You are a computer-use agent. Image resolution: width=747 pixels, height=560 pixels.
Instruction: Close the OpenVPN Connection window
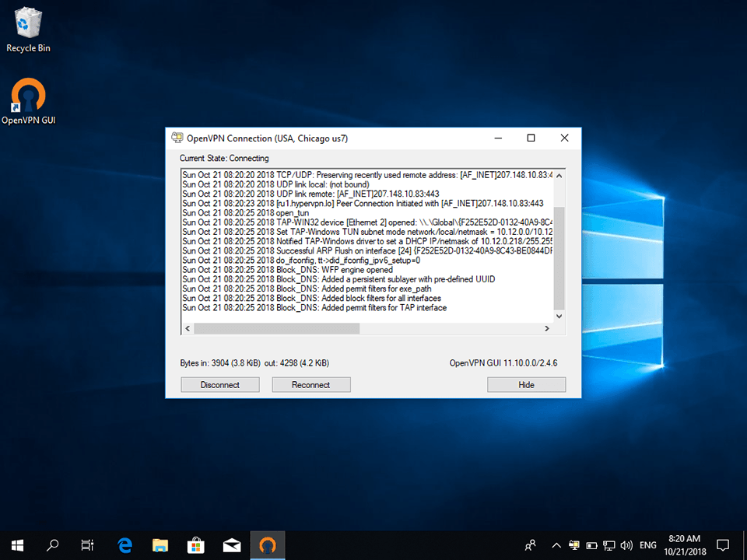click(565, 138)
